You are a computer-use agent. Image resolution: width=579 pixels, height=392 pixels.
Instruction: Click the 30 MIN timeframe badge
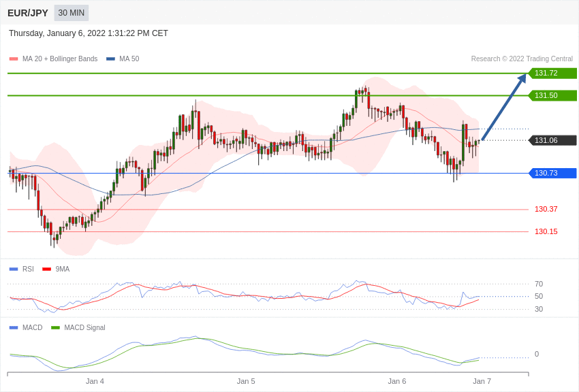[x=72, y=13]
